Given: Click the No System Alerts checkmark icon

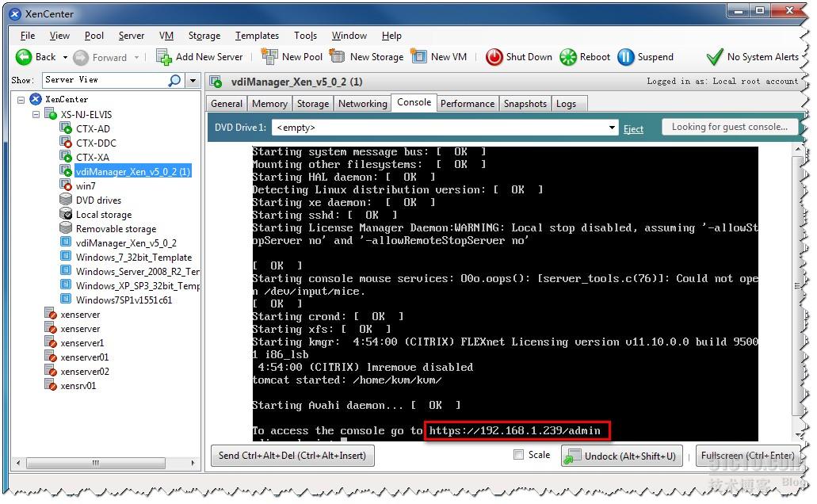Looking at the screenshot, I should pos(714,57).
